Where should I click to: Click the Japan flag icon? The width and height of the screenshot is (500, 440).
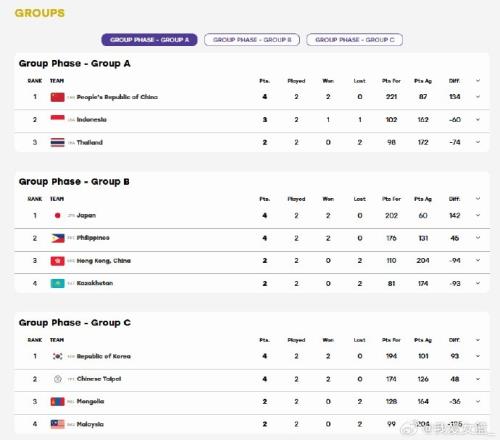[x=57, y=215]
